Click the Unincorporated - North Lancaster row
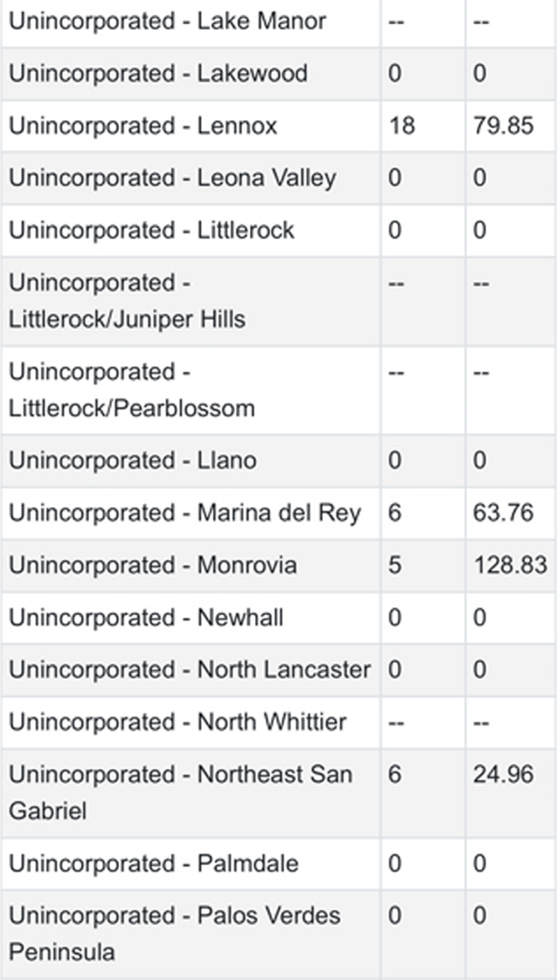The width and height of the screenshot is (560, 980). pos(189,670)
